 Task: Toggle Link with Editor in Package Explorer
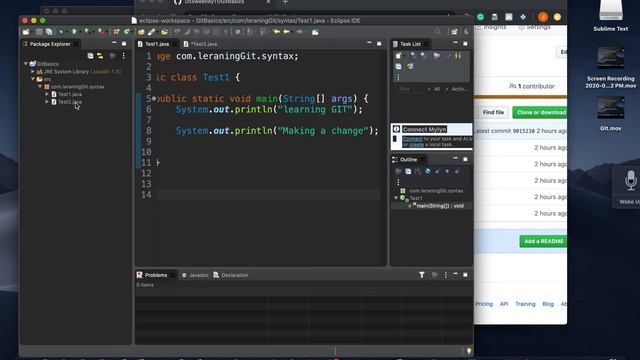(x=100, y=56)
